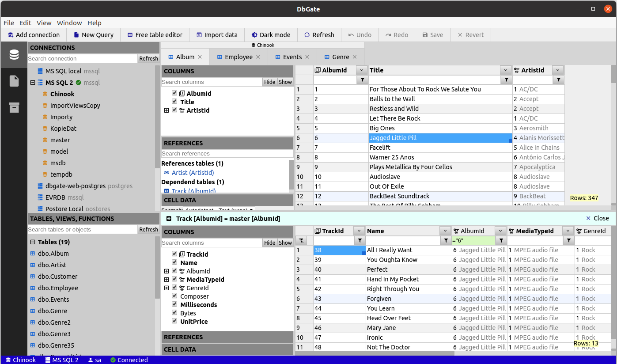Switch to the Employee tab
The height and width of the screenshot is (364, 617).
[239, 57]
